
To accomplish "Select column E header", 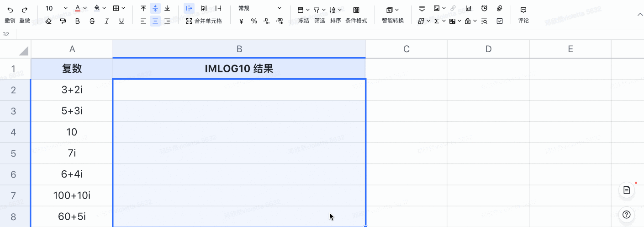I will pyautogui.click(x=570, y=49).
